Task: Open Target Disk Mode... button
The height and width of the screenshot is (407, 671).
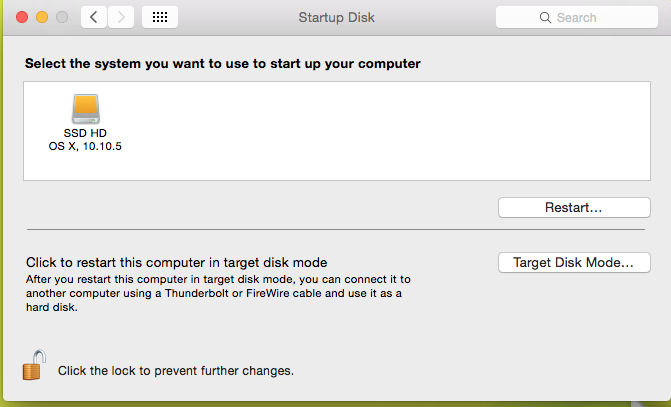Action: pos(574,262)
